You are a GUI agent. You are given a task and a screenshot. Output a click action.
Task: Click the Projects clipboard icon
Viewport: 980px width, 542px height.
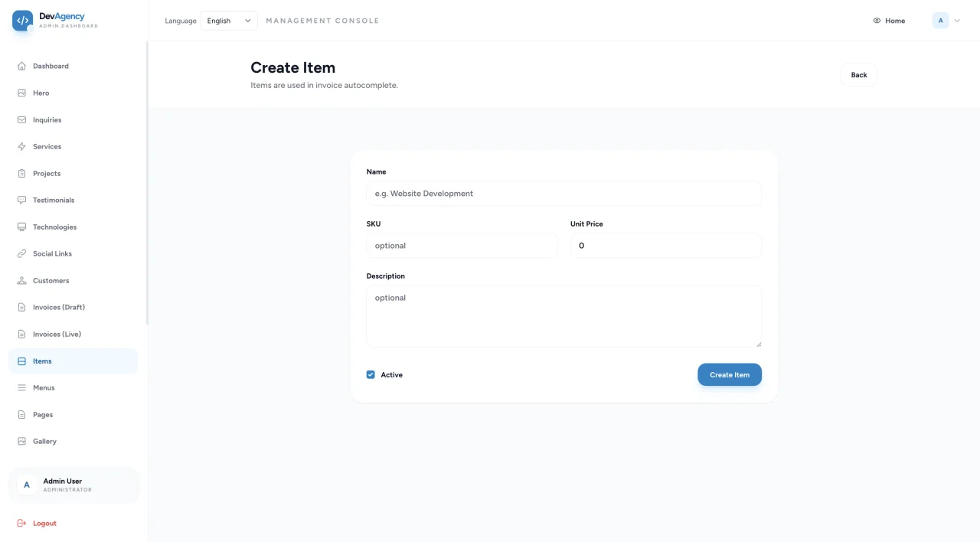pos(21,173)
